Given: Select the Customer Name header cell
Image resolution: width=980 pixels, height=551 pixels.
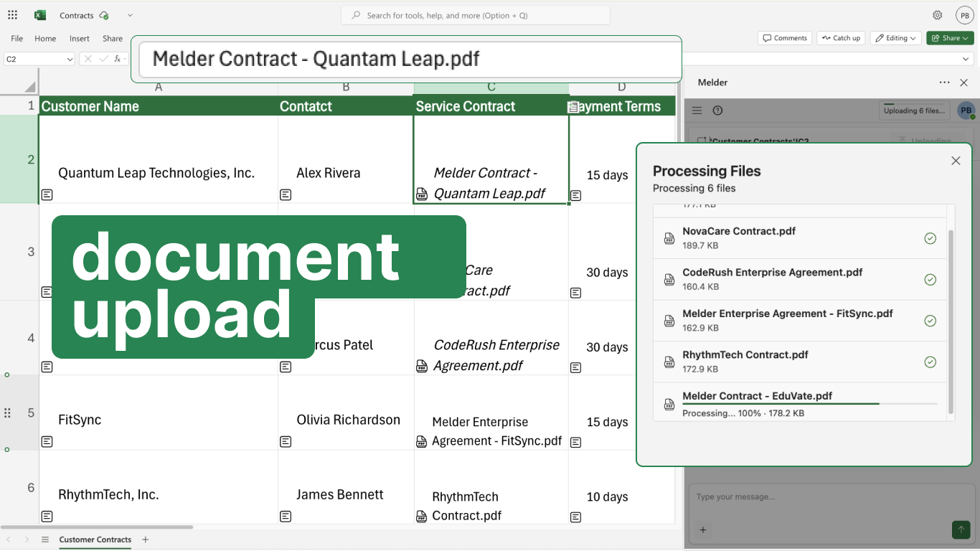Looking at the screenshot, I should 159,106.
